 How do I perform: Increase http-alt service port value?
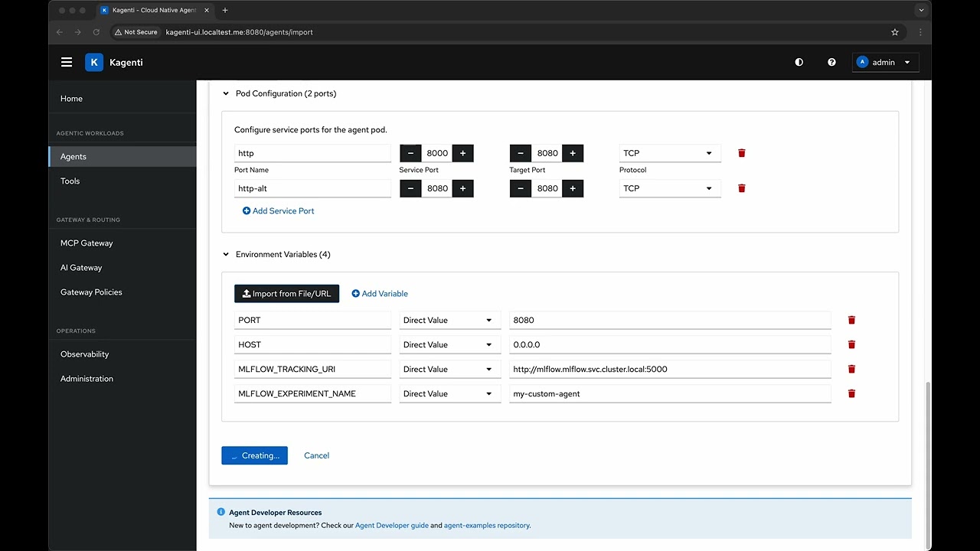462,188
